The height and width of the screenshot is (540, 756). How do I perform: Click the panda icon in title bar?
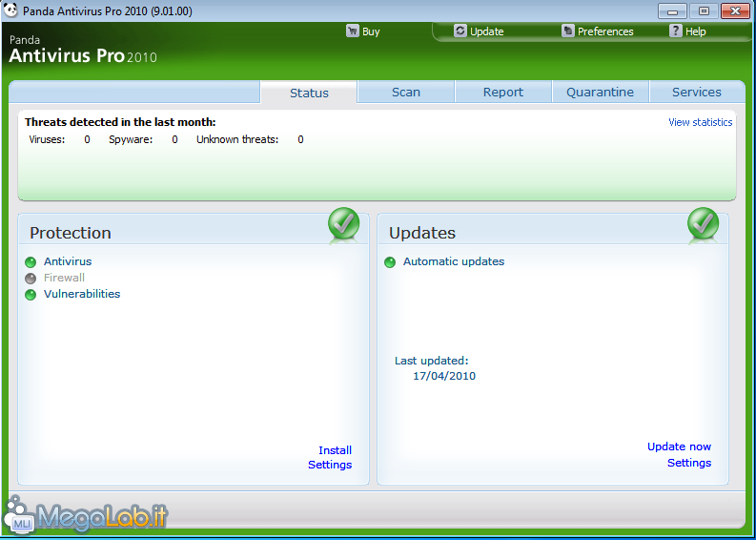(x=10, y=10)
